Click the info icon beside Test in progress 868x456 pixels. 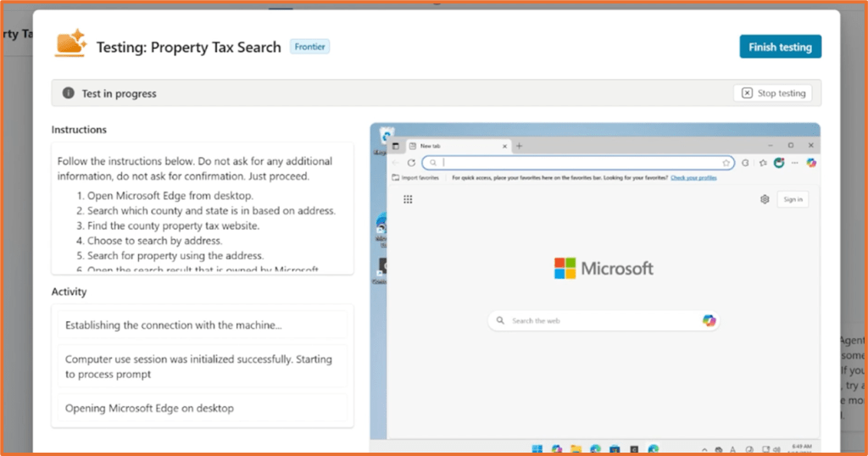[68, 93]
